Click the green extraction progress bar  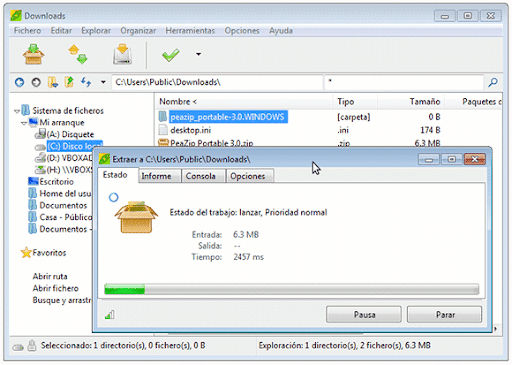[x=292, y=289]
